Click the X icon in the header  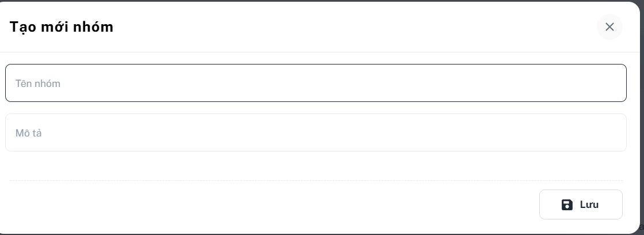click(609, 27)
